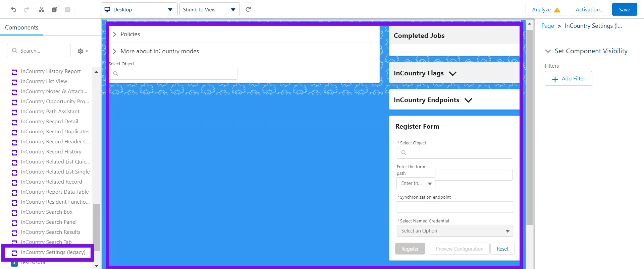Click the components Search field
The image size is (644, 269).
pos(39,51)
